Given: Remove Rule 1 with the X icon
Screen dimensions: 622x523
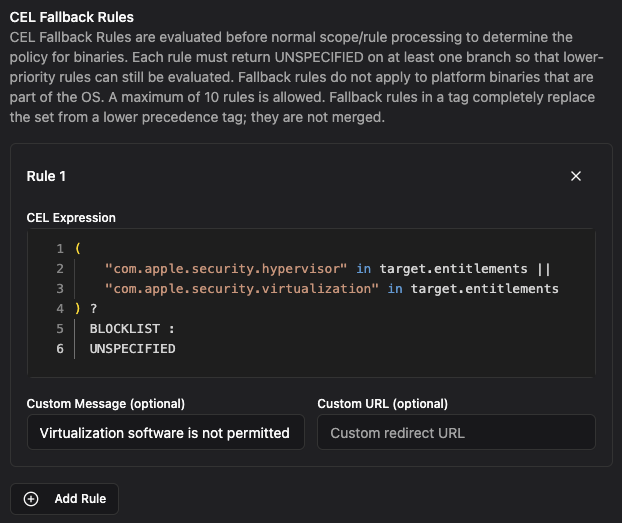Looking at the screenshot, I should click(575, 176).
